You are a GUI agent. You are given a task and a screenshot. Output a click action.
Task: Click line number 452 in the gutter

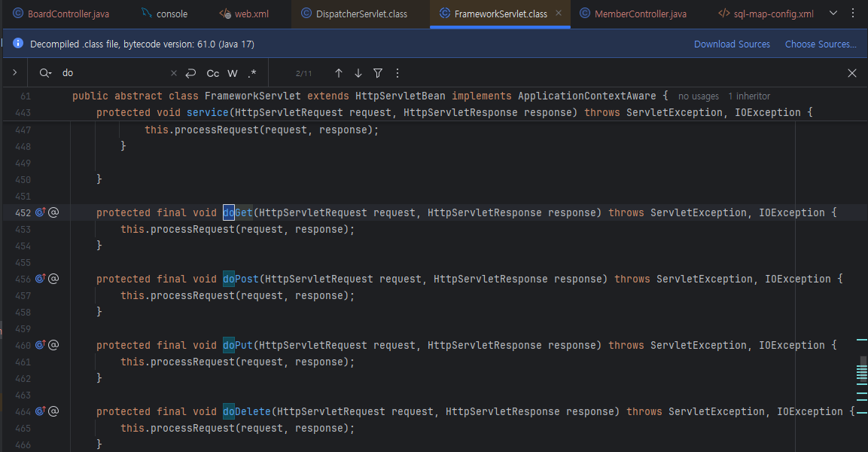pos(23,212)
